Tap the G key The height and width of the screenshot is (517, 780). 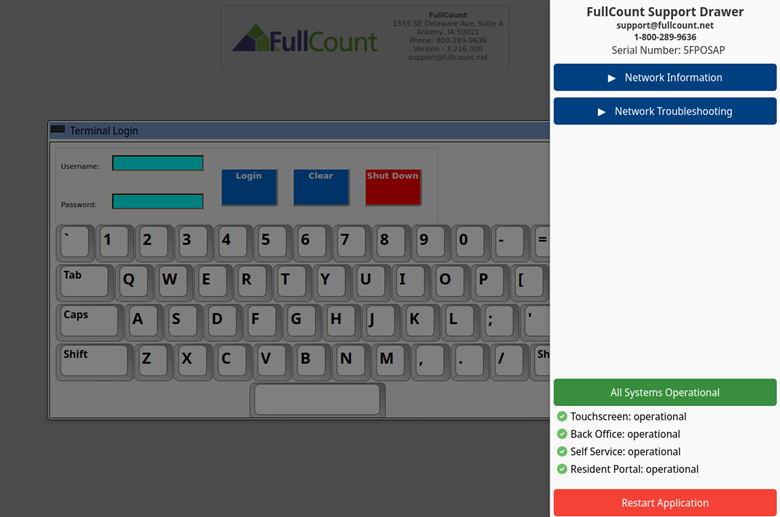302,322
